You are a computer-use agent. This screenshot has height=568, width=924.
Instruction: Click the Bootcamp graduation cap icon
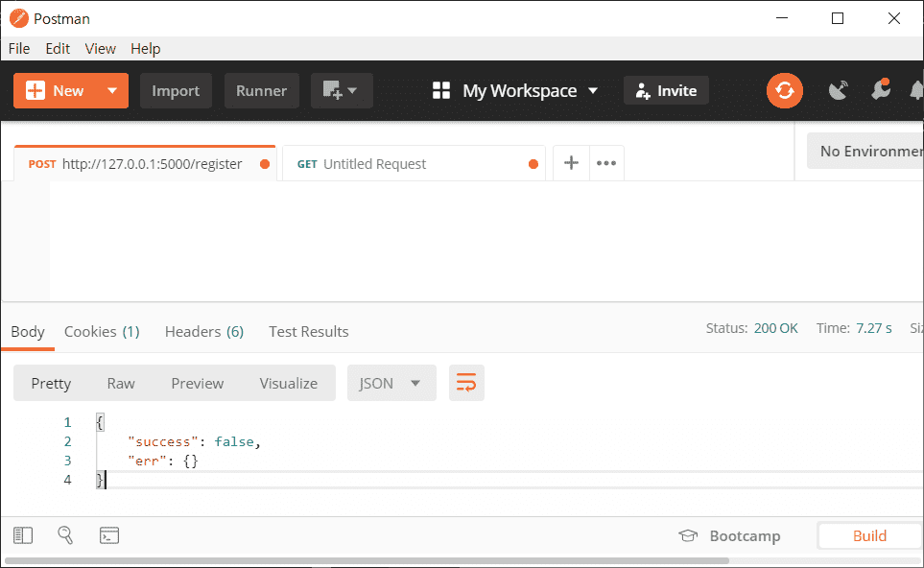click(688, 535)
